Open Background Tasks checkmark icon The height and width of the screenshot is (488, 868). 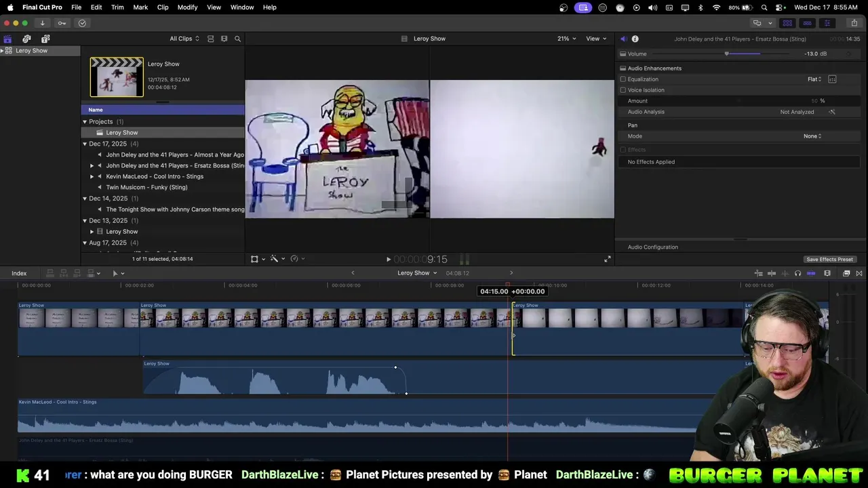82,23
